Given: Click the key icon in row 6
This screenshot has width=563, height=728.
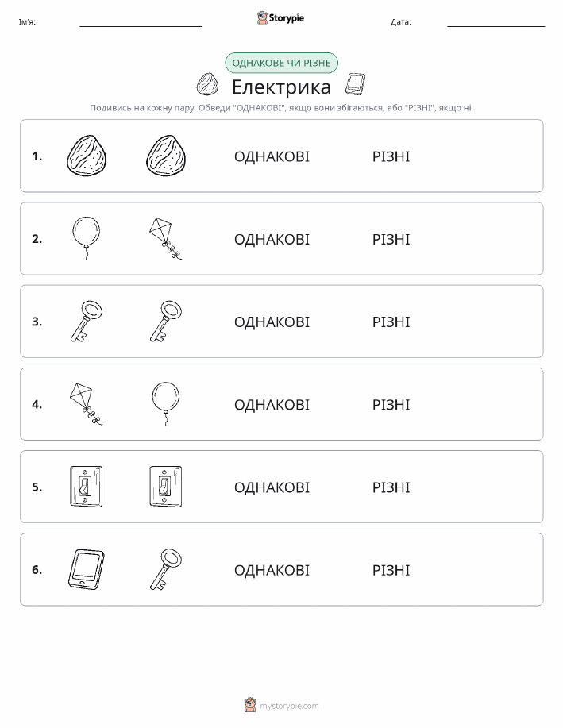Looking at the screenshot, I should 166,569.
